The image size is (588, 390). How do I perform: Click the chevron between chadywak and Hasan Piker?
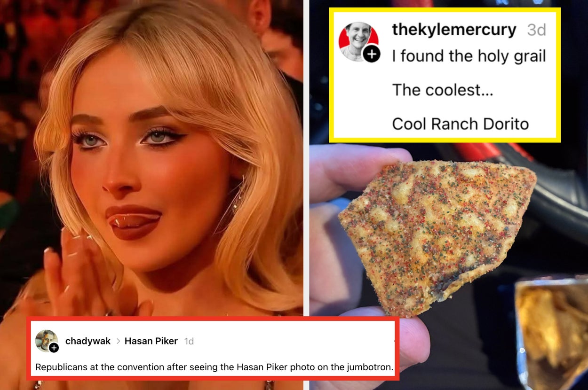pyautogui.click(x=118, y=341)
